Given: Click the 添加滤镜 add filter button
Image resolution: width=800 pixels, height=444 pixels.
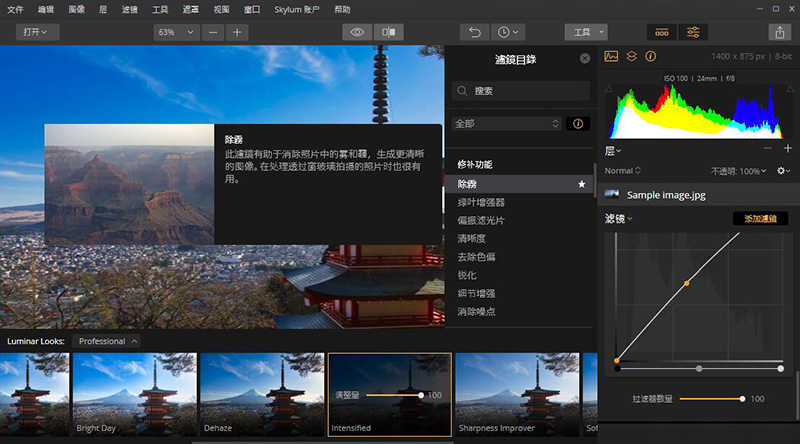Looking at the screenshot, I should (760, 218).
